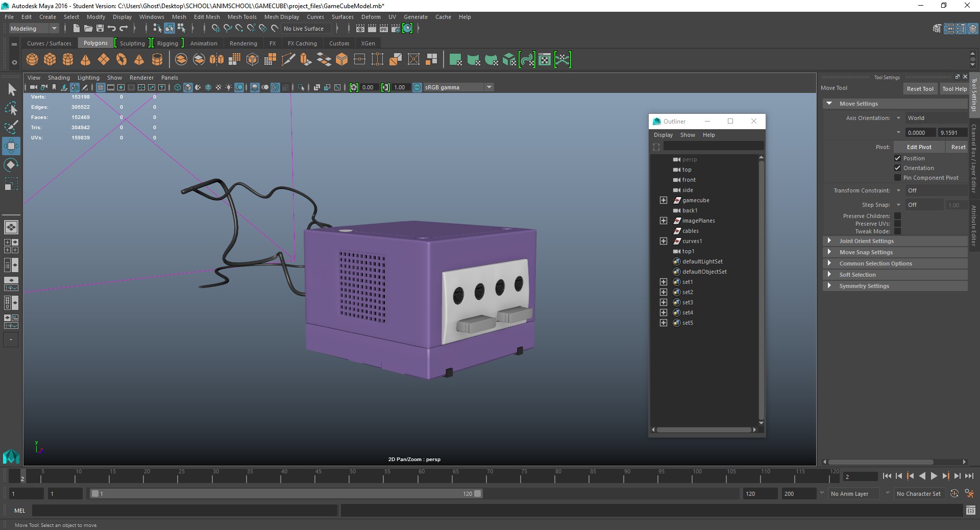Toggle the Position checkbox under Pivot
The height and width of the screenshot is (530, 980).
point(897,158)
